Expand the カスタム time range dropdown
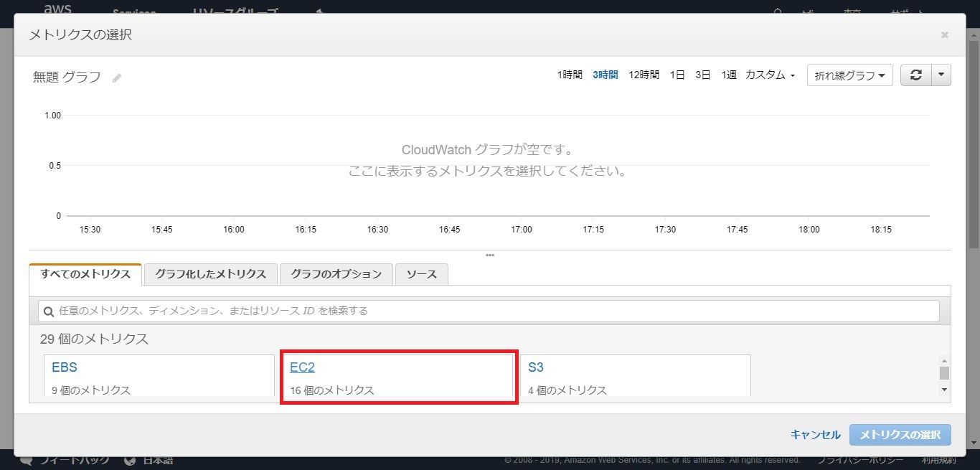The width and height of the screenshot is (980, 470). click(x=770, y=75)
